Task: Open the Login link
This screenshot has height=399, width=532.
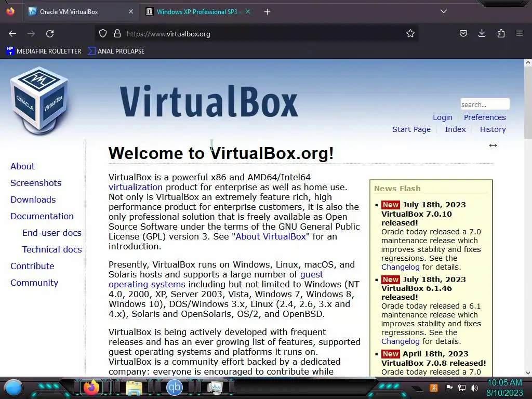Action: coord(443,117)
